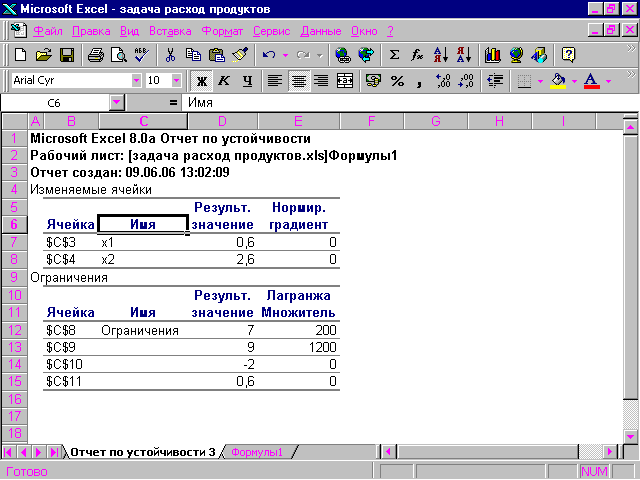This screenshot has height=480, width=640.
Task: Open the Формат menu
Action: pos(222,31)
